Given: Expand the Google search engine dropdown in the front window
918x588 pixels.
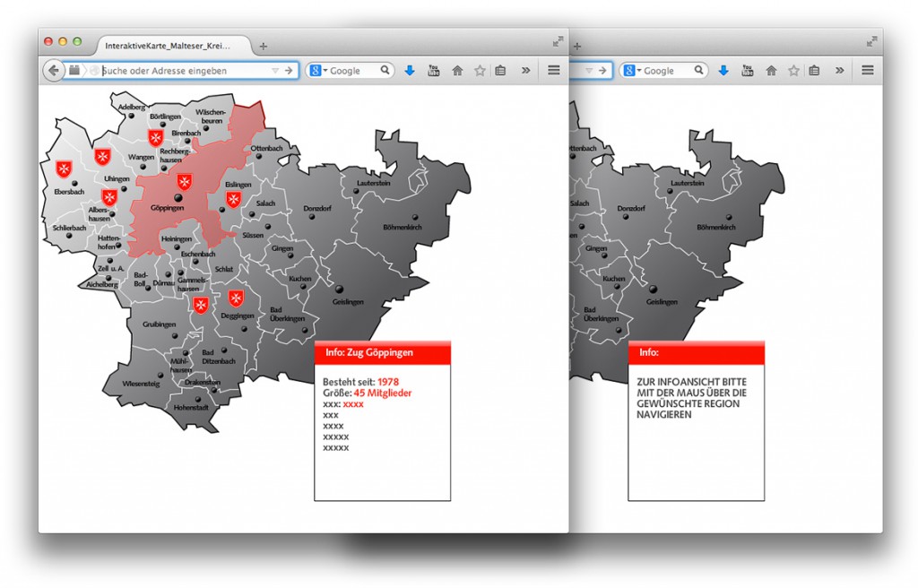Looking at the screenshot, I should pos(320,71).
